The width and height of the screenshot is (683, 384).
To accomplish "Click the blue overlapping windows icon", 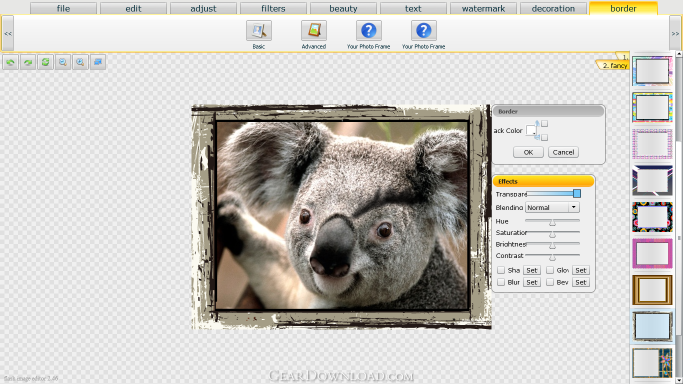I will point(98,62).
